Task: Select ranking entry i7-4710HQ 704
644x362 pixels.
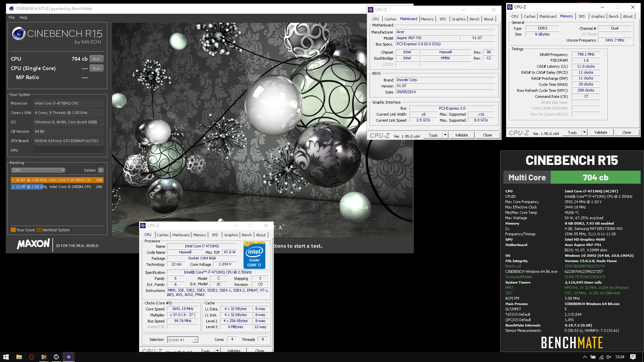Action: tap(57, 180)
